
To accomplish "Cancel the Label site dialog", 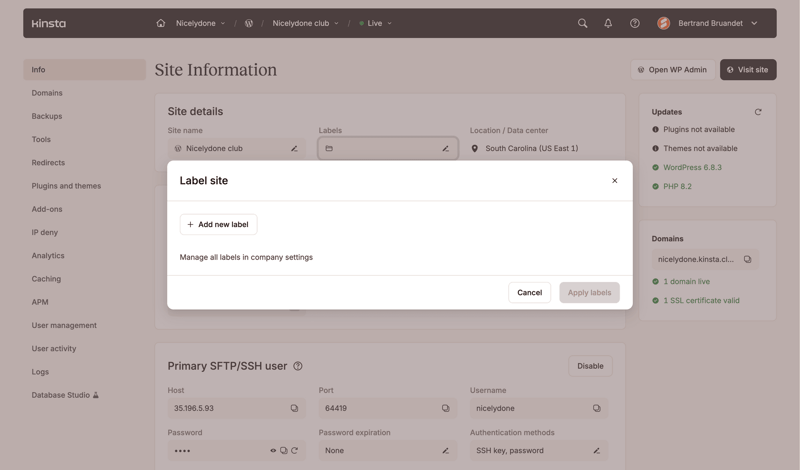I will point(530,292).
